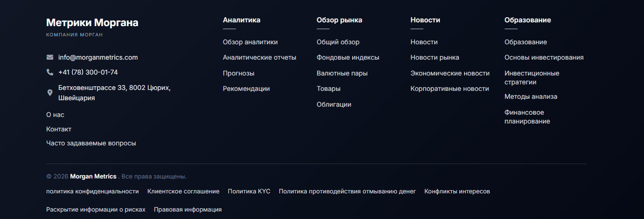Open the Прогнозы link
This screenshot has width=644, height=219.
(239, 73)
